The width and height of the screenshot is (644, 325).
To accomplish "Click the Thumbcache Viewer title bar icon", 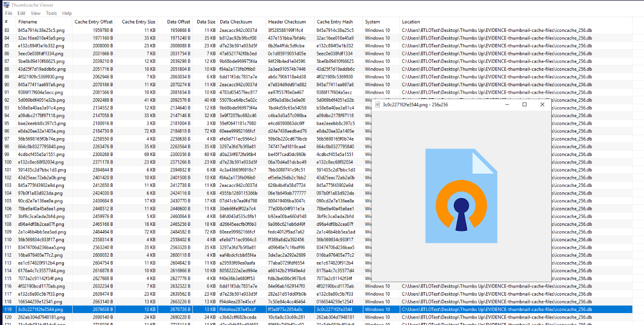I will tap(6, 4).
